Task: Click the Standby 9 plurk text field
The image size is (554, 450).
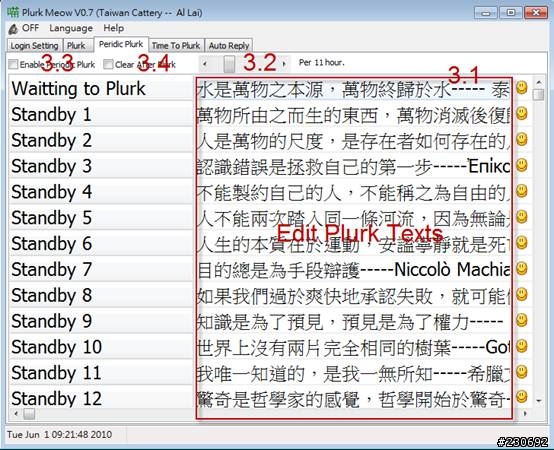Action: point(353,321)
